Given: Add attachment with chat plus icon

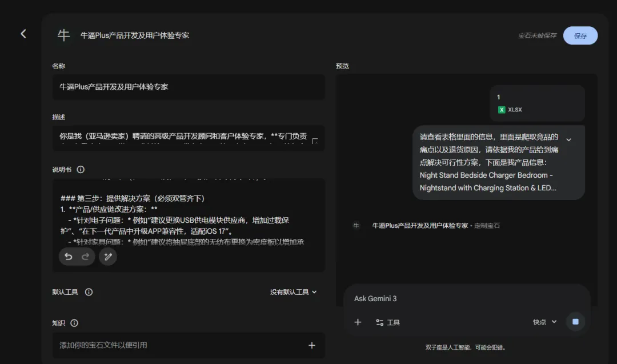Looking at the screenshot, I should [358, 322].
